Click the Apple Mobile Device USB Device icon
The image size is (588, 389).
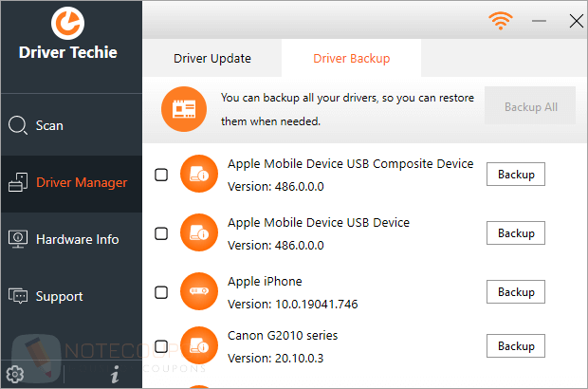(199, 232)
